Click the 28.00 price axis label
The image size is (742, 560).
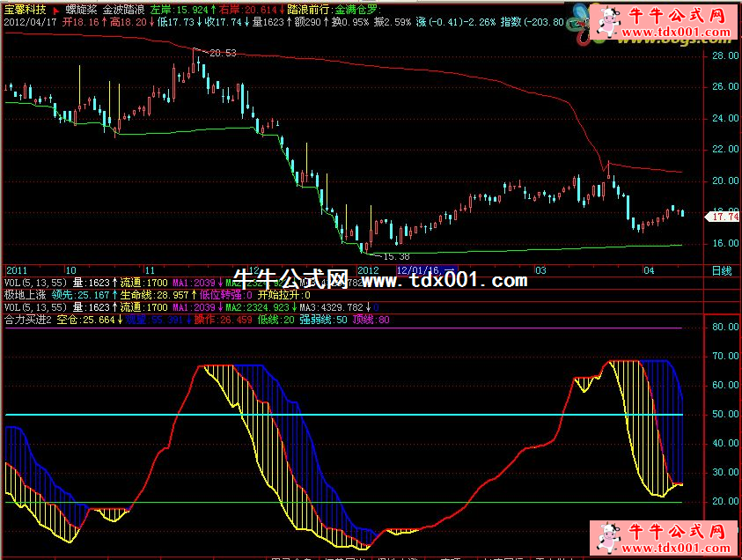(x=724, y=55)
